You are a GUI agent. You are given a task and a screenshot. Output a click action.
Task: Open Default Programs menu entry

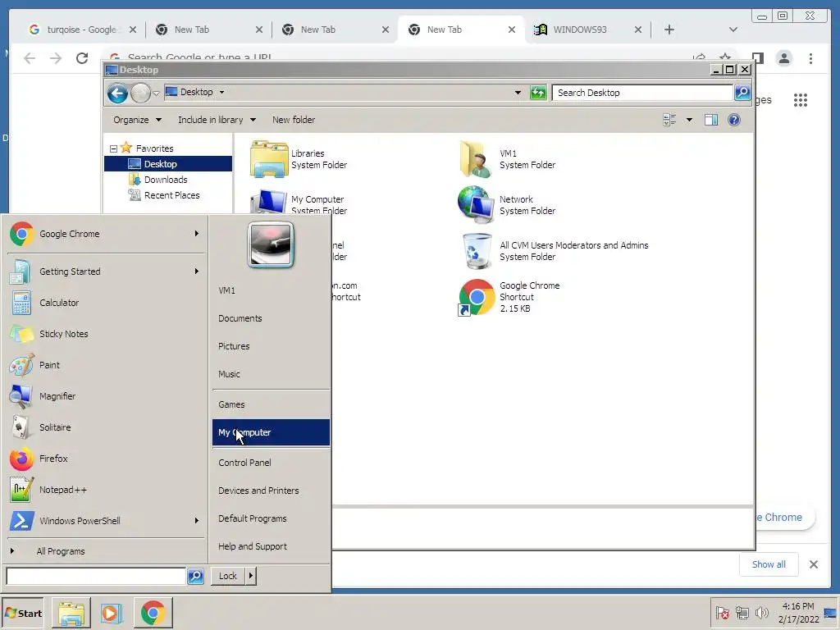[x=271, y=518]
